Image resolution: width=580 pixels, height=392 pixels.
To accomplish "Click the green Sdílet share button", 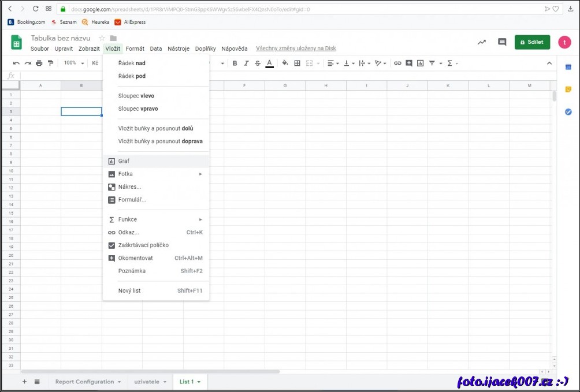I will (x=532, y=42).
